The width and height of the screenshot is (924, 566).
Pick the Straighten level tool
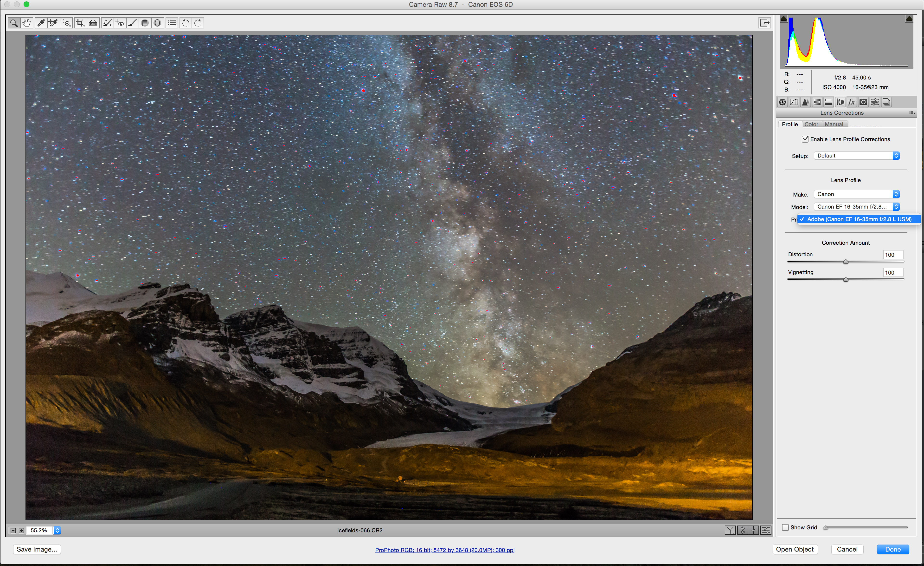pyautogui.click(x=93, y=23)
